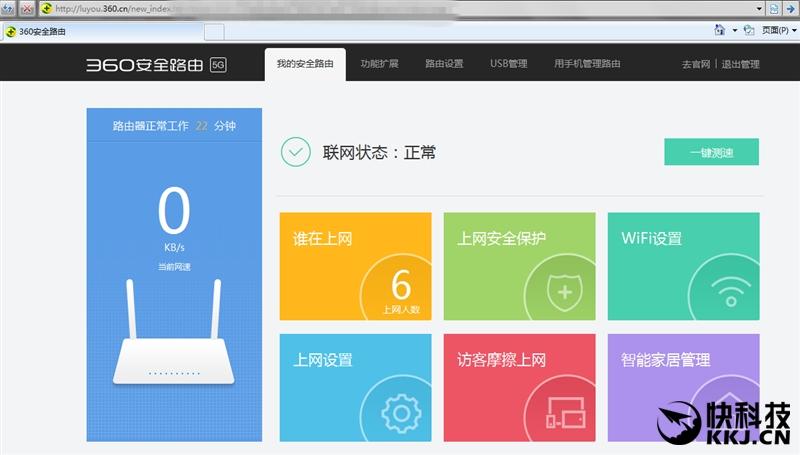Click the blue go arrow icon
The width and height of the screenshot is (800, 455).
[791, 8]
